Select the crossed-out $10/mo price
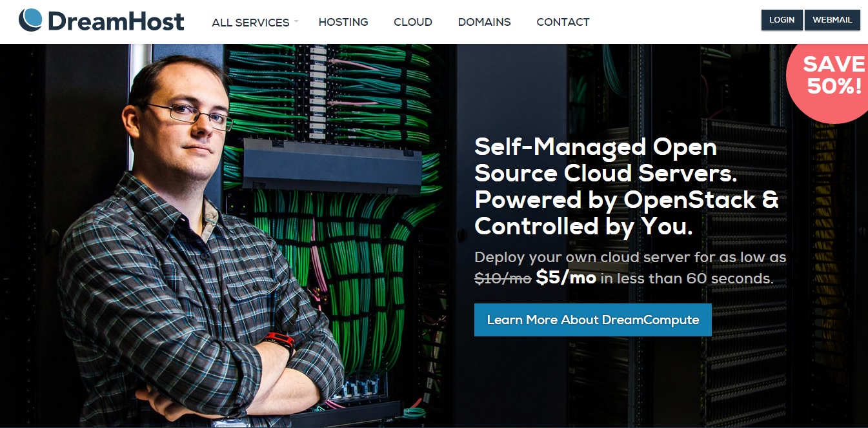Viewport: 868px width, 428px height. [502, 278]
